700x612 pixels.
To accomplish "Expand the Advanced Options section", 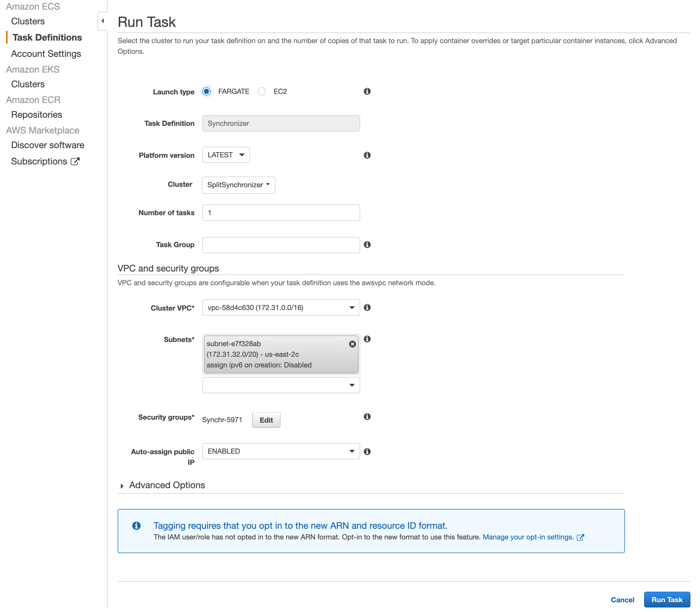I will 167,485.
